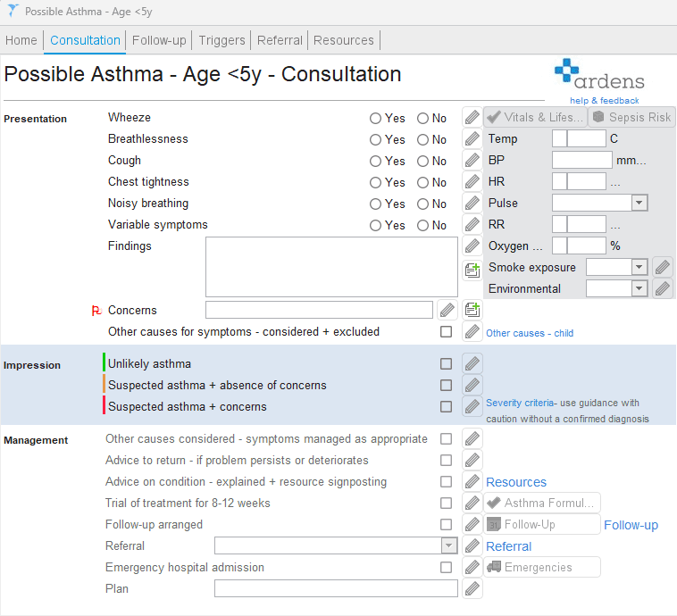The height and width of the screenshot is (616, 677).
Task: Click pencil icon beside Suspected asthma + absence of concerns
Action: (x=472, y=385)
